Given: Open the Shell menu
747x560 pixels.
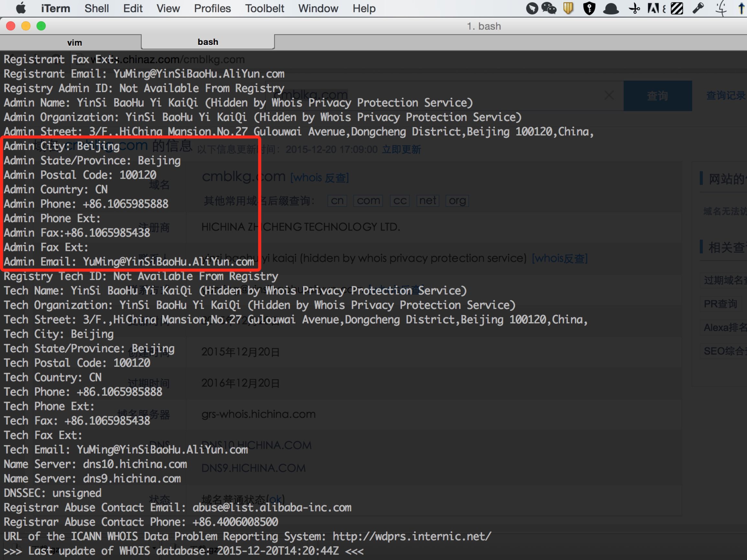Looking at the screenshot, I should click(x=96, y=8).
